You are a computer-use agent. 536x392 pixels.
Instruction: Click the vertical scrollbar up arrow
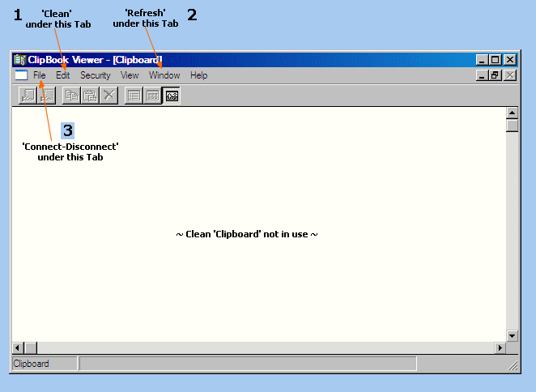(512, 113)
